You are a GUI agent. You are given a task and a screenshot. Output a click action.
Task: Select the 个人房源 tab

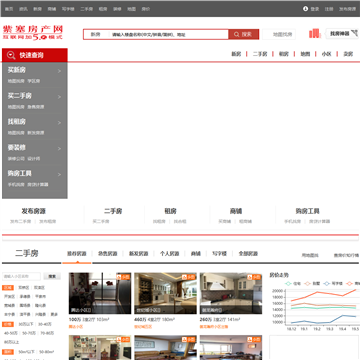[x=169, y=254]
